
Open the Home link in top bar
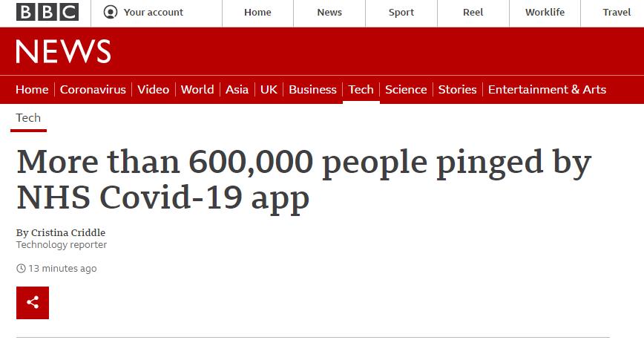[x=257, y=13]
